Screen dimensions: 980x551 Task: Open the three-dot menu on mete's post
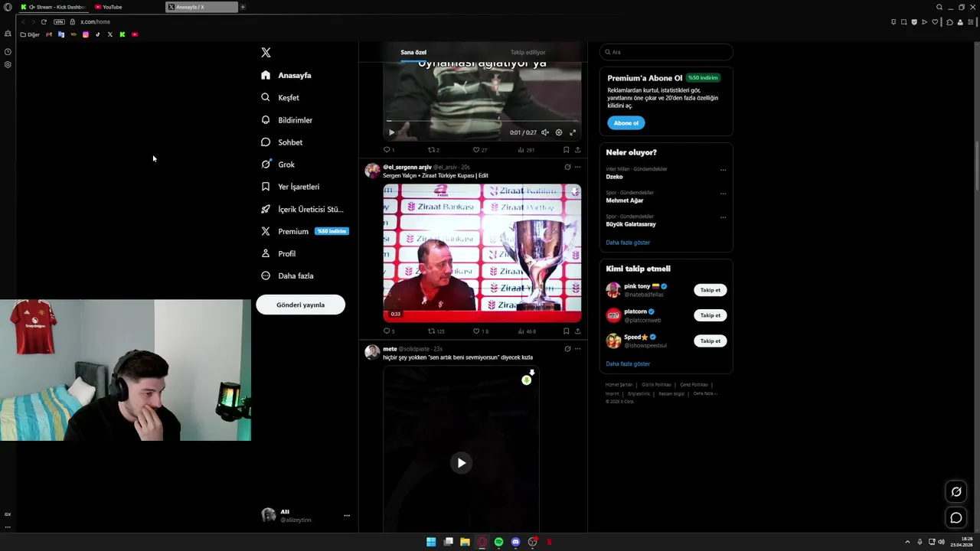coord(577,349)
